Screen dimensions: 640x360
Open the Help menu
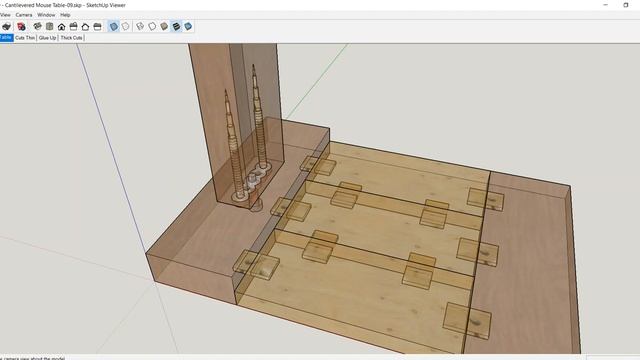click(65, 15)
